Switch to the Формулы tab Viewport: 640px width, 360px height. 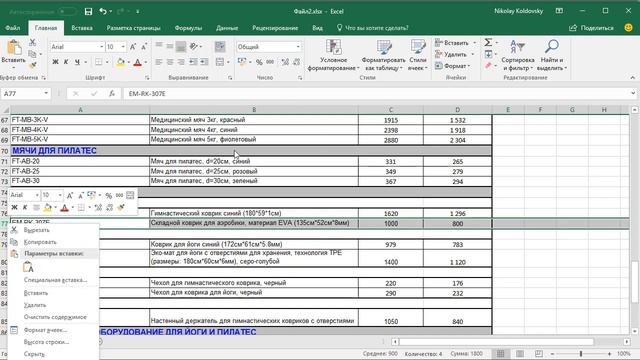(x=188, y=28)
